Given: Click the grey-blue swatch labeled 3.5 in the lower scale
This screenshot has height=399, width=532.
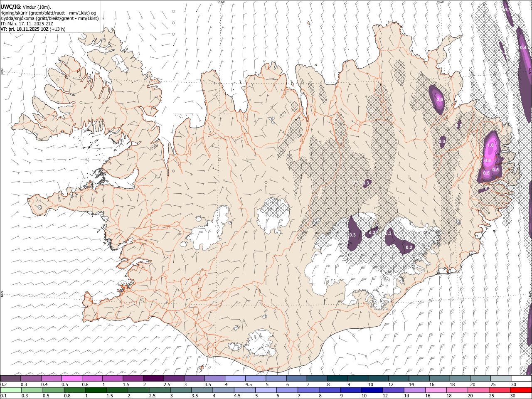Looking at the screenshot, I should (202, 390).
